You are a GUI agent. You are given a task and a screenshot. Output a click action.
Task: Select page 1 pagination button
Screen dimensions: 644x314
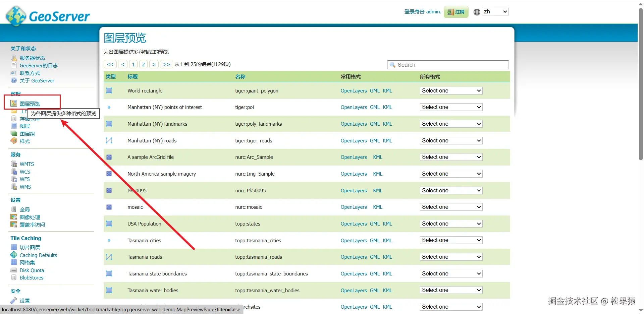click(133, 64)
